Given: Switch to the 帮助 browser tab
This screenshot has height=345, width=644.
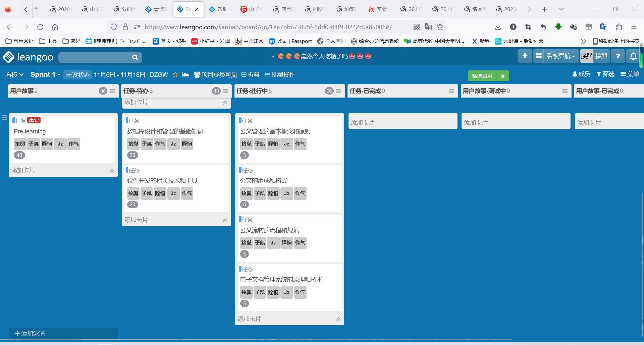Looking at the screenshot, I should [220, 9].
